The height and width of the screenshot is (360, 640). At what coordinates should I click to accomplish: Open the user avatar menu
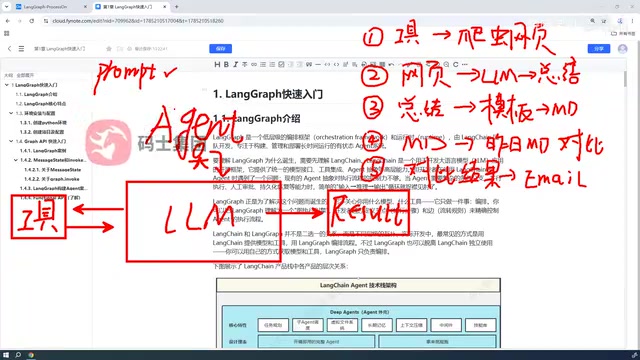tap(622, 49)
